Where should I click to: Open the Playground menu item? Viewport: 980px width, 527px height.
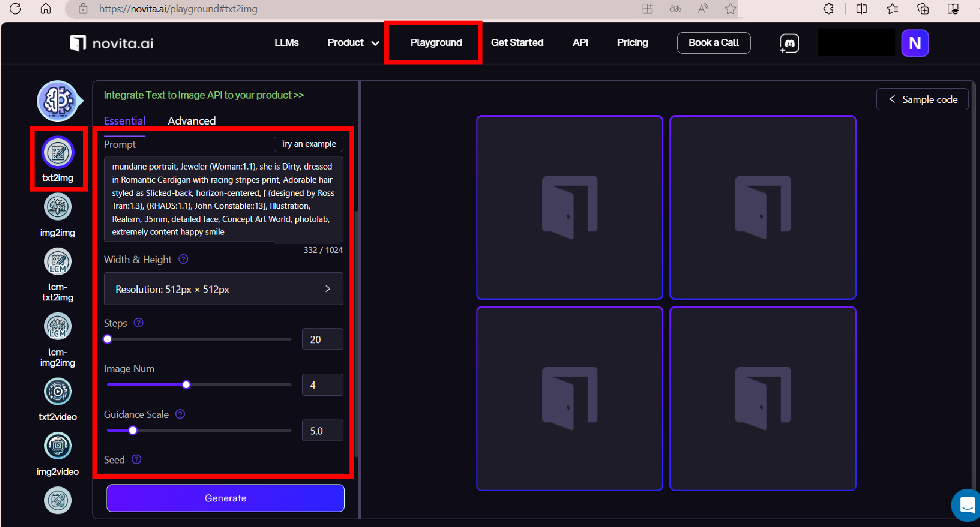coord(436,43)
